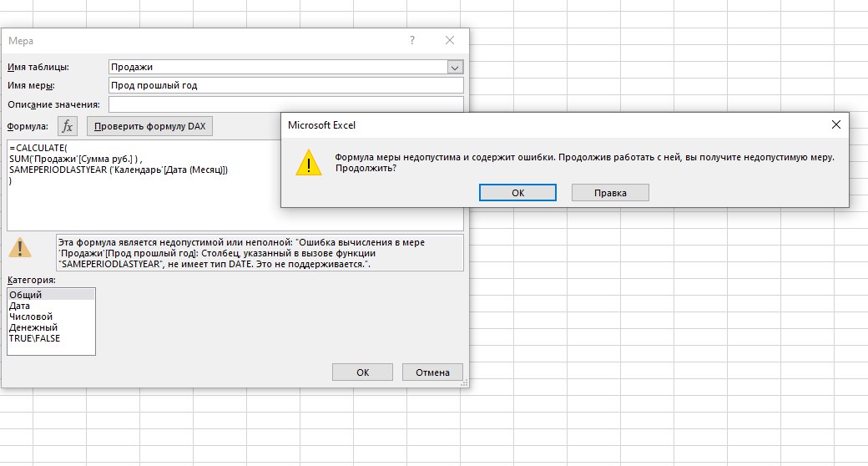Select the Денежный category
The height and width of the screenshot is (466, 868).
[51, 327]
